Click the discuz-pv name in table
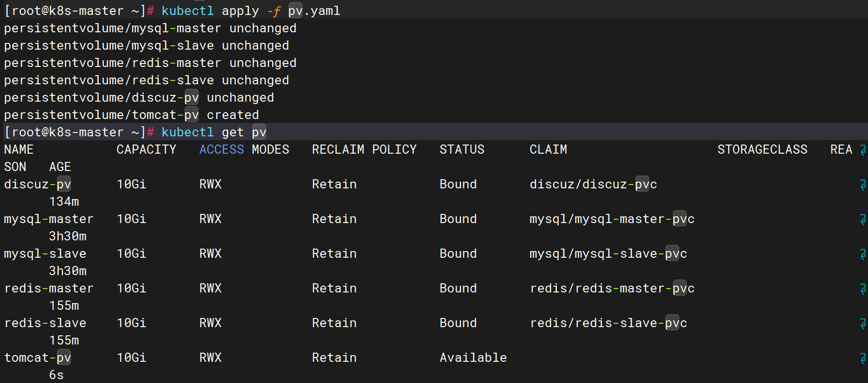868x383 pixels. (x=38, y=184)
